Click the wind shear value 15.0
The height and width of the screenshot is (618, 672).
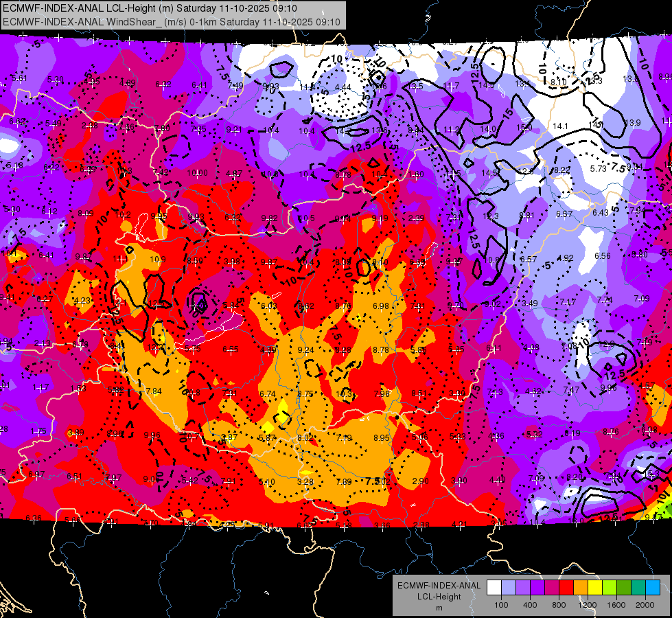[524, 128]
